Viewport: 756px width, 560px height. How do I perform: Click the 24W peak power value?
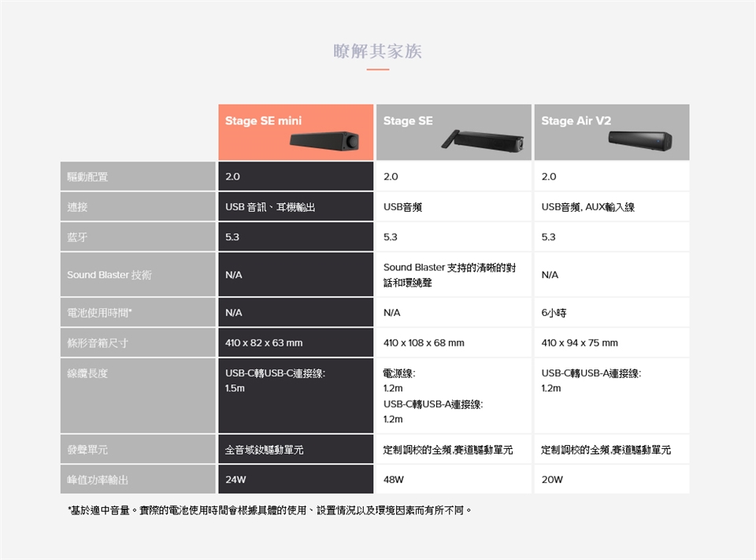click(232, 479)
